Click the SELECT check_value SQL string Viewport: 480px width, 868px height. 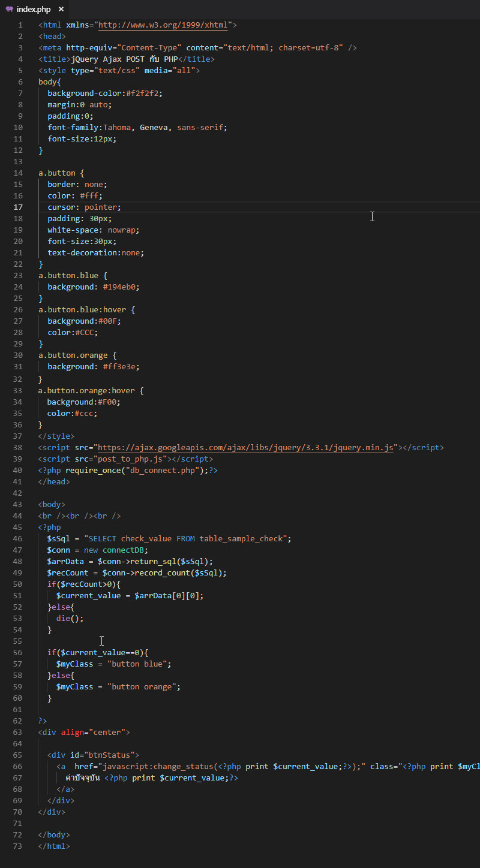click(185, 539)
